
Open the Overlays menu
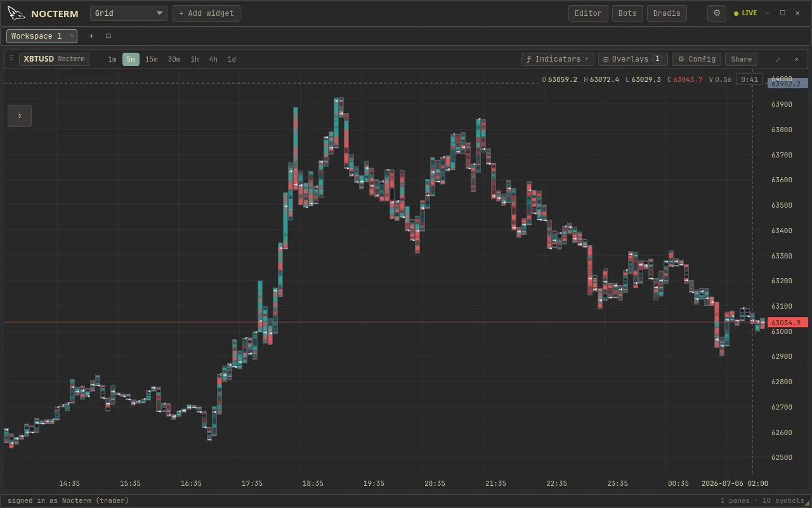pos(633,59)
